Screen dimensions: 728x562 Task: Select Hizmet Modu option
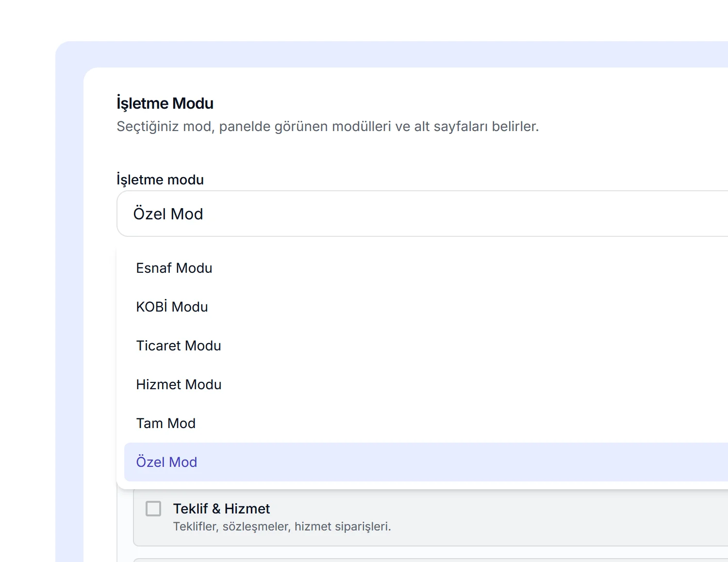pos(426,384)
